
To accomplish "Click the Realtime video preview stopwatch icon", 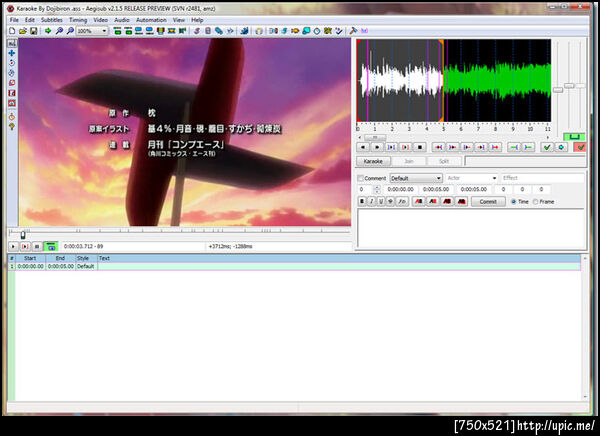I will [x=12, y=117].
